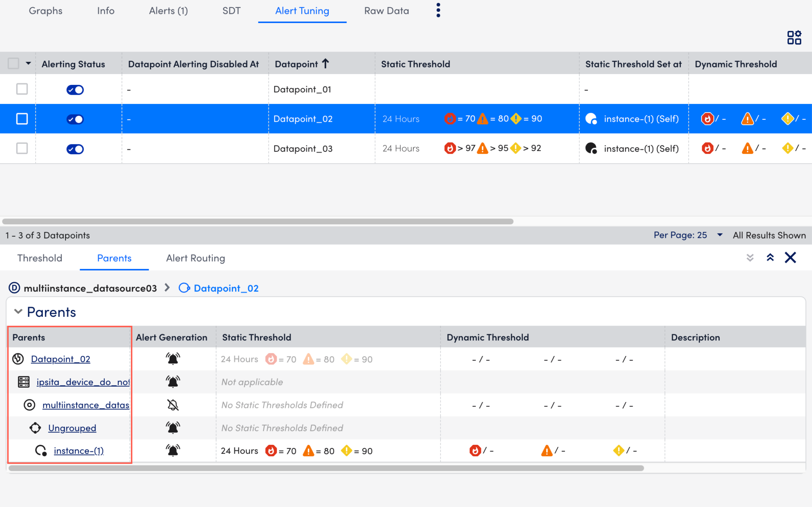Toggle alerting status for Datapoint_03
The image size is (812, 507).
(75, 149)
